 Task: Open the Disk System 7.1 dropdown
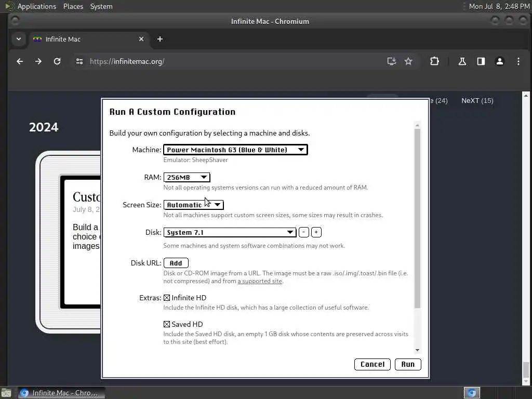tap(230, 232)
